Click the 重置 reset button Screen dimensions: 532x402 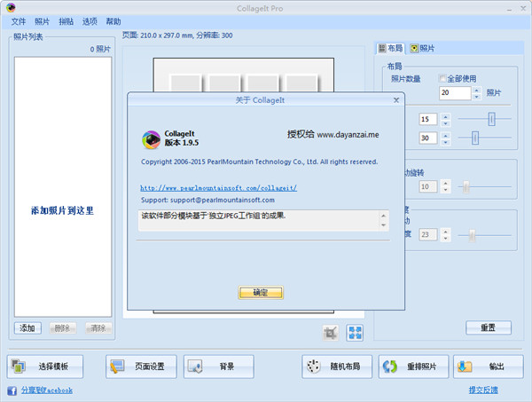click(x=489, y=327)
